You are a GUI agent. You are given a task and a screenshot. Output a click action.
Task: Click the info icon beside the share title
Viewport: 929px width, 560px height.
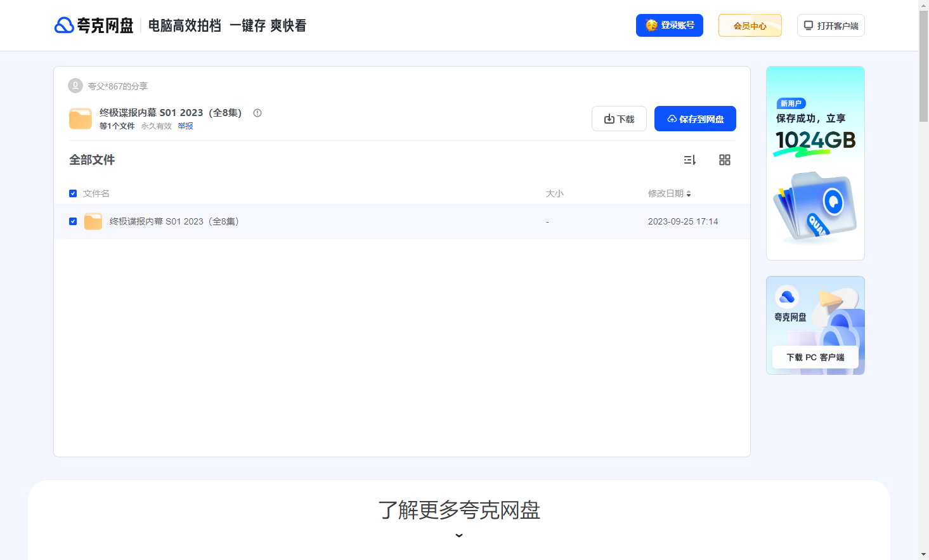257,113
